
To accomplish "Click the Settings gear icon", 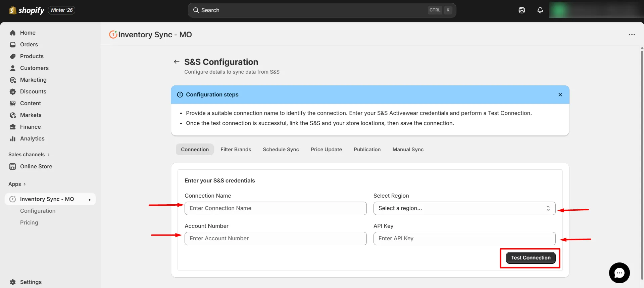I will pyautogui.click(x=13, y=282).
